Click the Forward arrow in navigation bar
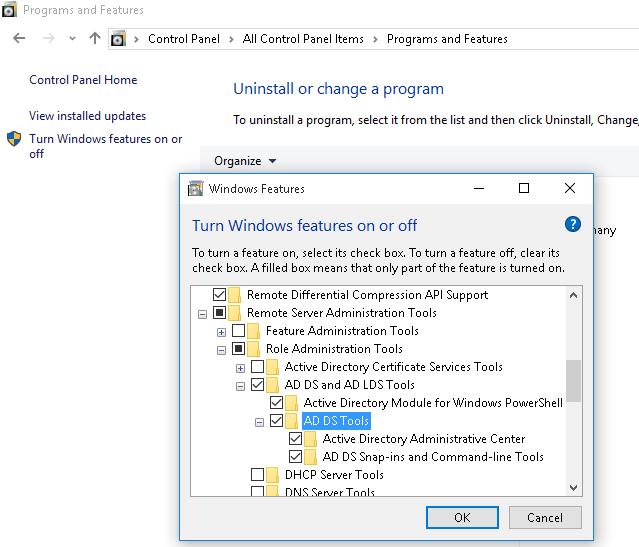 pyautogui.click(x=48, y=39)
